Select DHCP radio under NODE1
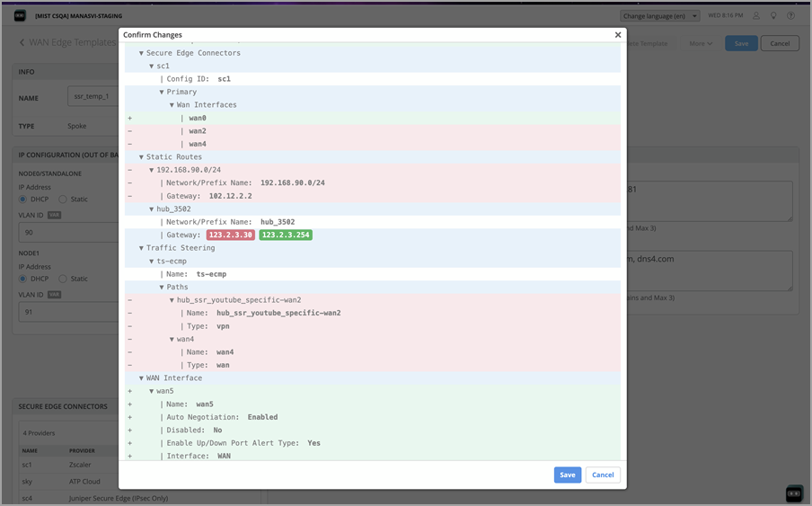812x506 pixels. (x=23, y=279)
